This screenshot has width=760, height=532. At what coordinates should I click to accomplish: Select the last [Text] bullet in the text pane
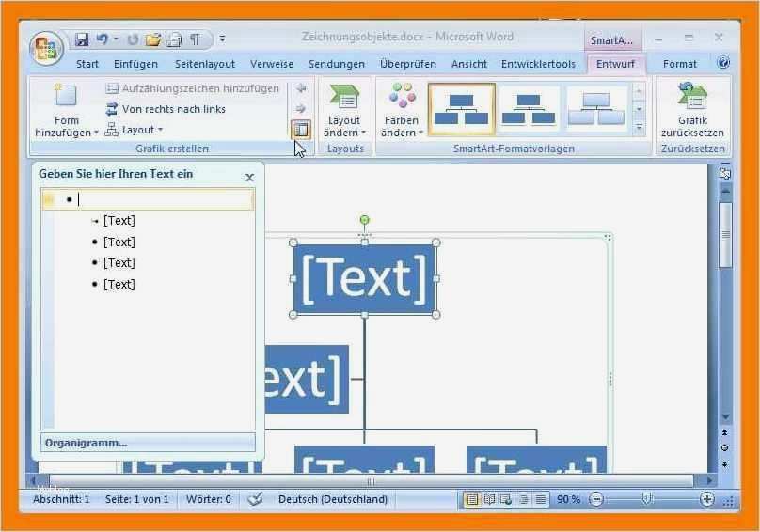(x=119, y=285)
